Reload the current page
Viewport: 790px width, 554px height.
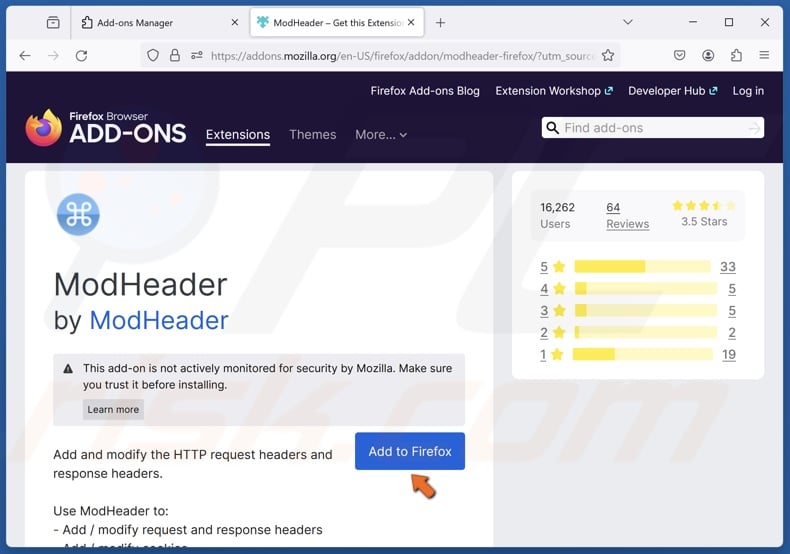point(82,55)
